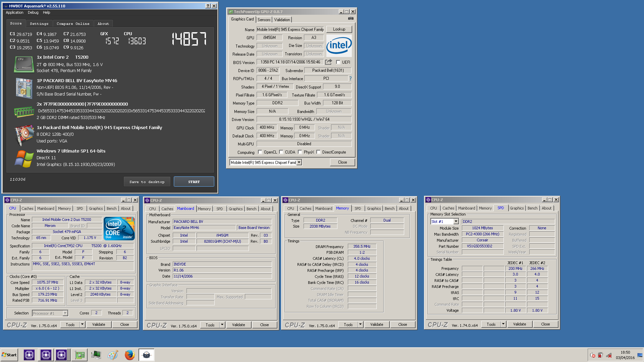Expand Tools dropdown arrow in CPU-Z CPU window
The image size is (644, 362).
(x=82, y=324)
